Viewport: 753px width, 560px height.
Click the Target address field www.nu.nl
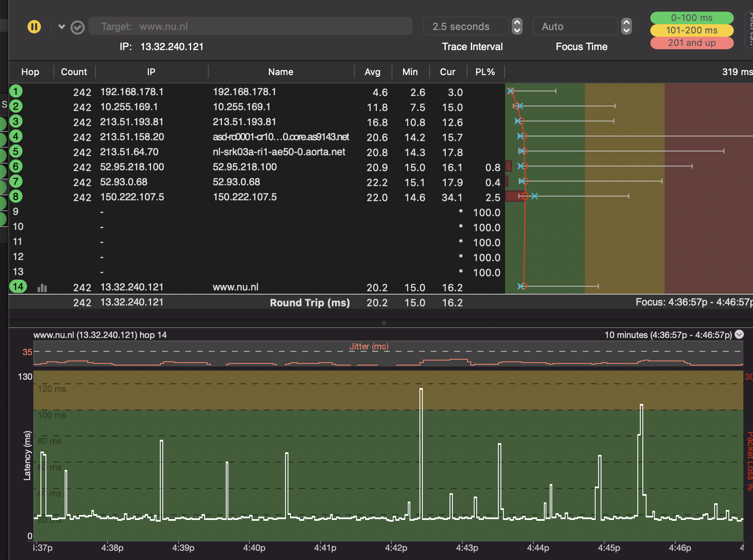pyautogui.click(x=250, y=27)
